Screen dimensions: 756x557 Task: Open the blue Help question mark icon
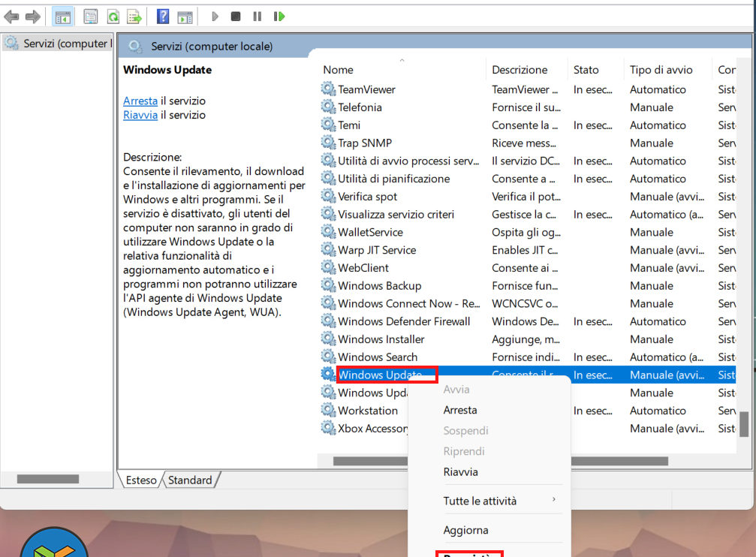[x=163, y=17]
